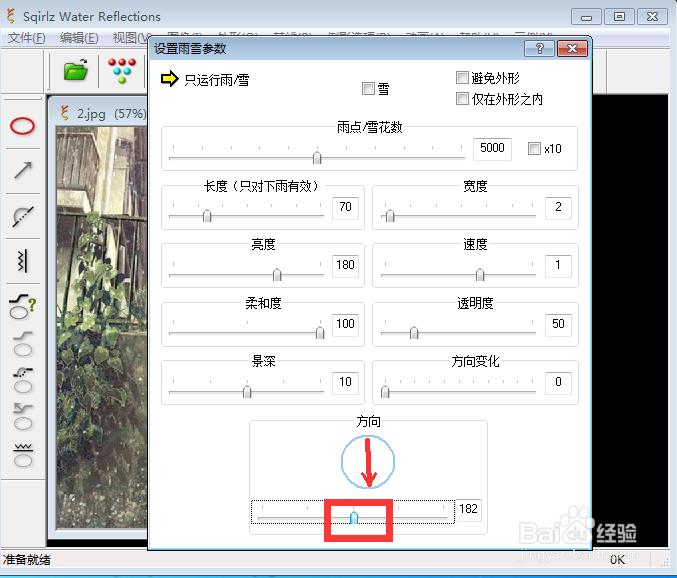Click the open file folder icon
This screenshot has width=677, height=578.
(76, 70)
